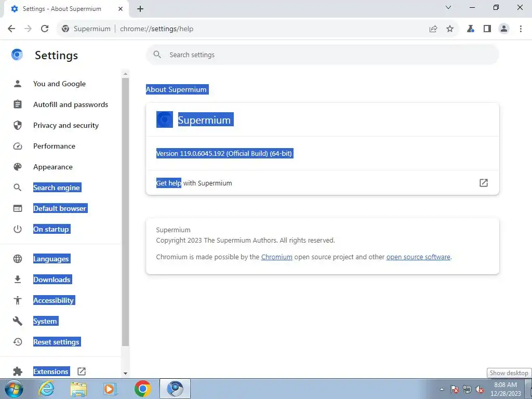Click the globe icon for Languages
This screenshot has width=532, height=399.
tap(18, 259)
